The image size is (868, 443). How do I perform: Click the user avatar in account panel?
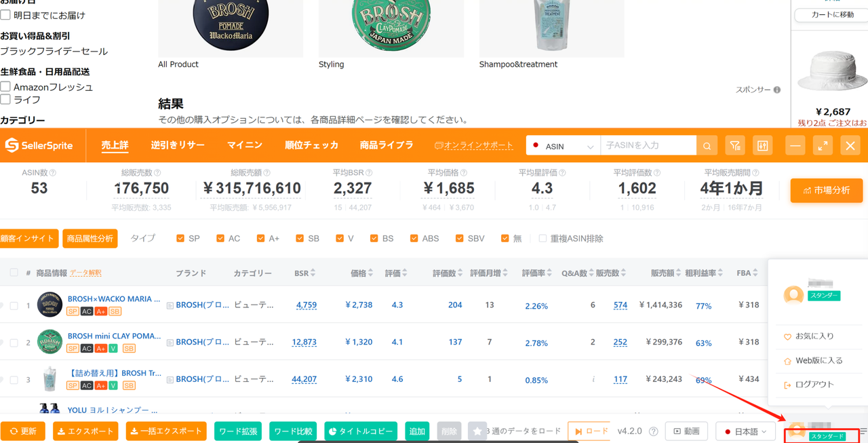793,295
